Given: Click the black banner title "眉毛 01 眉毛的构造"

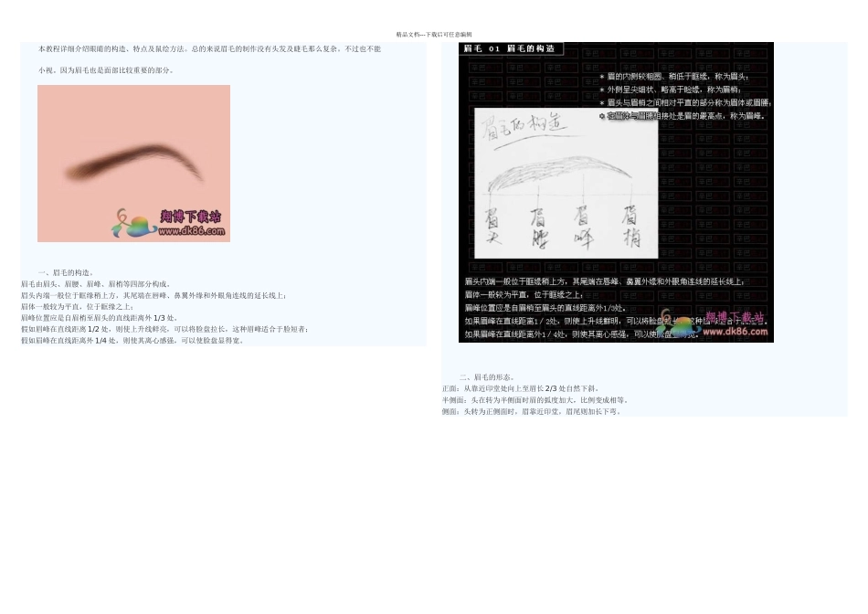Looking at the screenshot, I should [509, 48].
